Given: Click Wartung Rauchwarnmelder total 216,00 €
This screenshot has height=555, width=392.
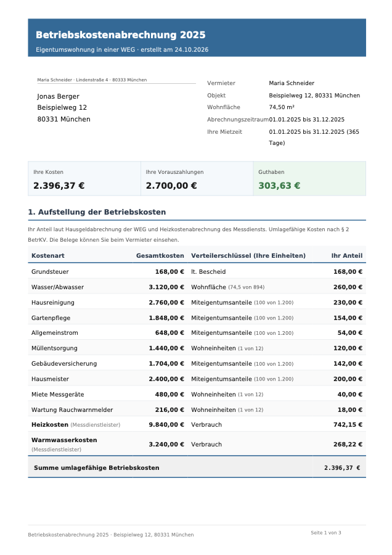Looking at the screenshot, I should tap(169, 410).
